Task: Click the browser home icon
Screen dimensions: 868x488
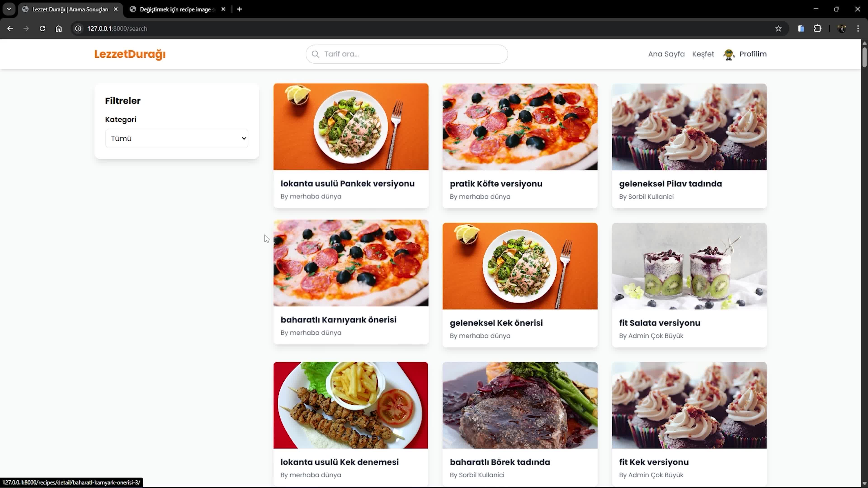Action: tap(59, 29)
